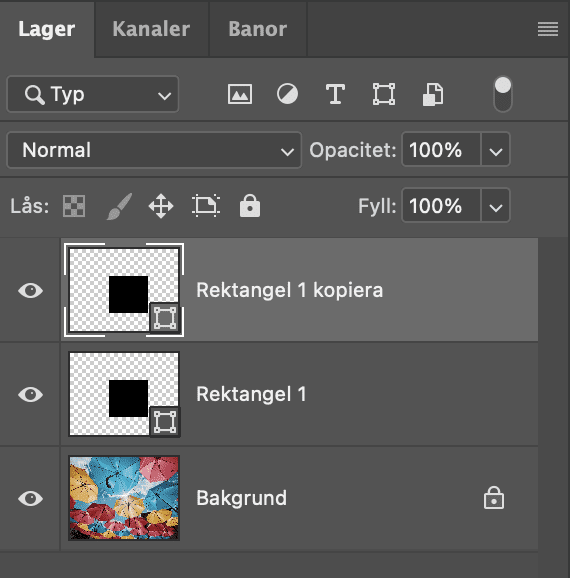Click the Bakgrund layer umbrella thumbnail

[124, 498]
